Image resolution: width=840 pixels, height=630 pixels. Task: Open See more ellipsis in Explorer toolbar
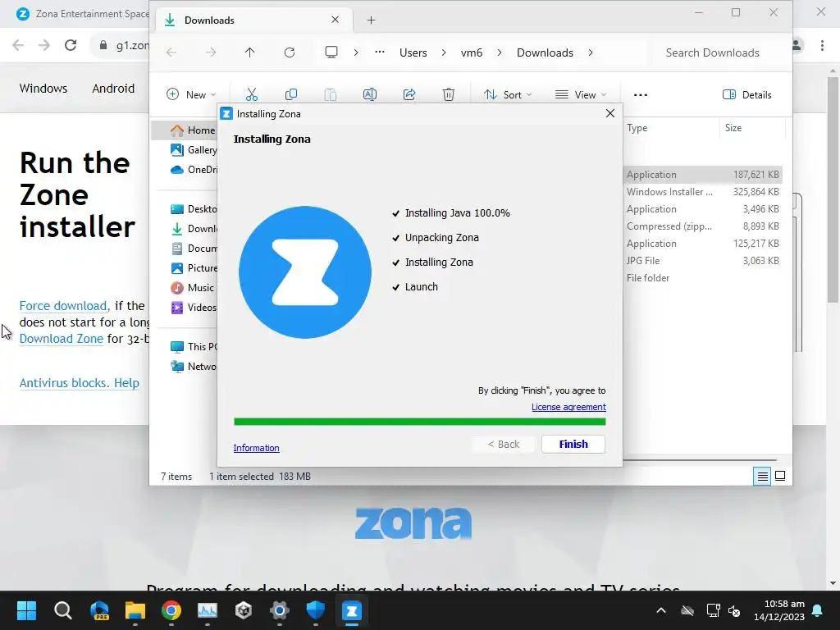click(640, 95)
